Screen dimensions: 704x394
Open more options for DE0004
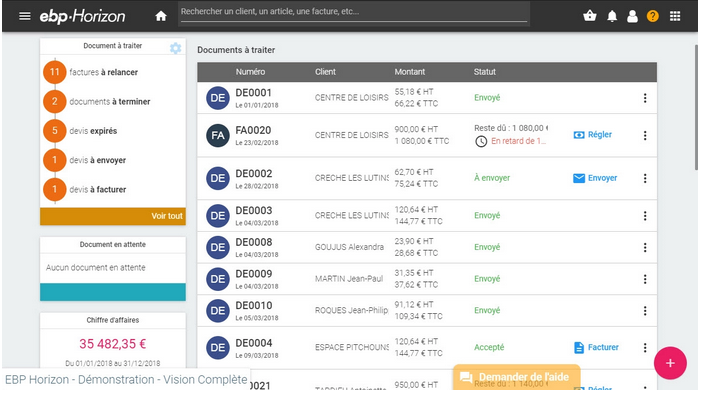point(645,348)
